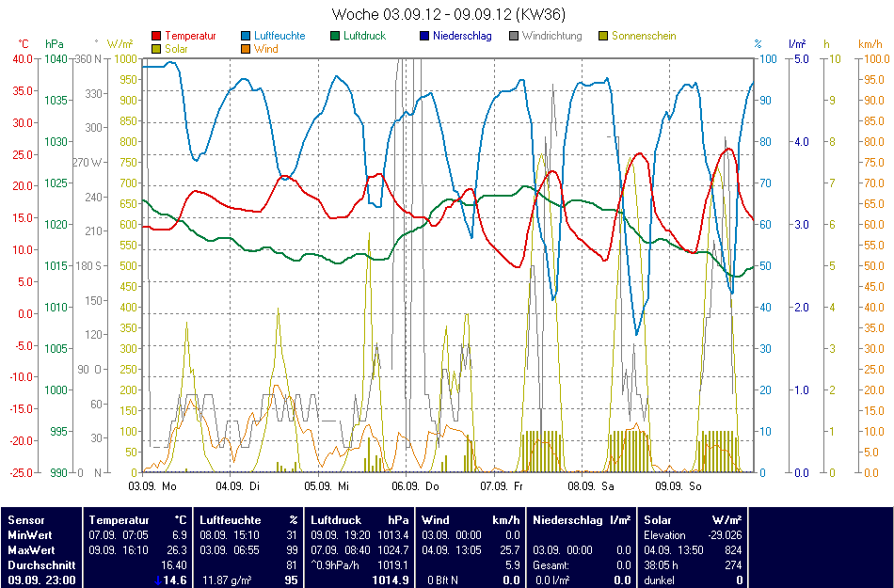894x588 pixels.
Task: Click the blue down-arrow temperature trend icon
Action: click(x=158, y=580)
